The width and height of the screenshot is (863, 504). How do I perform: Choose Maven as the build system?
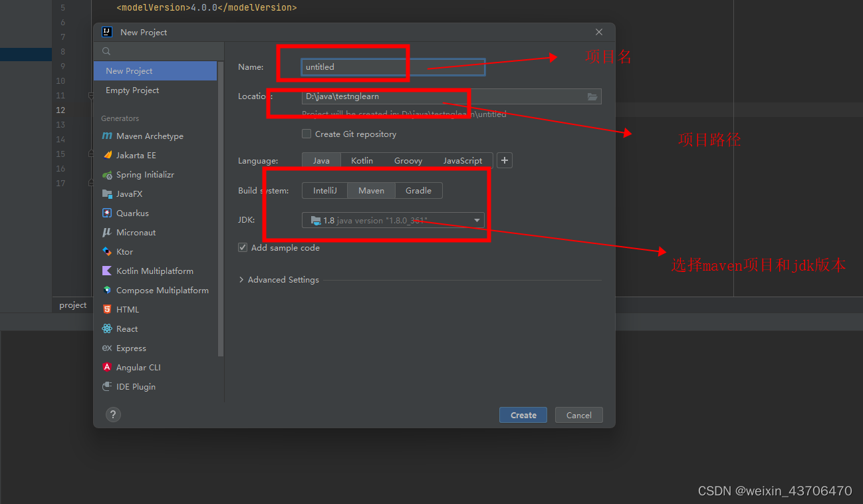pos(371,191)
